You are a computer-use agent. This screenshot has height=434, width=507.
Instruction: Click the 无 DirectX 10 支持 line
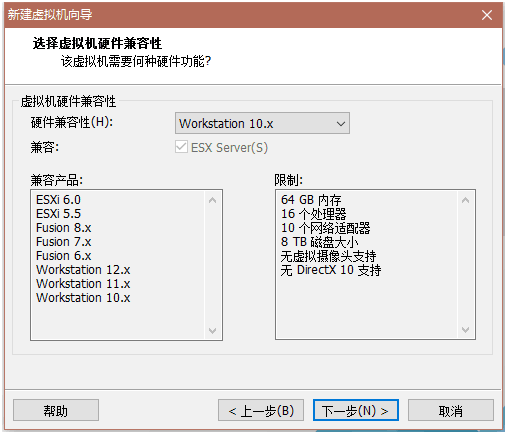(x=331, y=270)
